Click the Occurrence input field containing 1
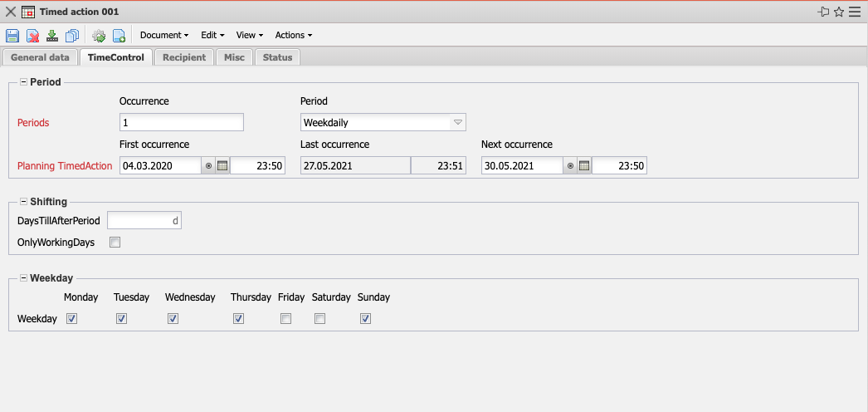 click(182, 122)
